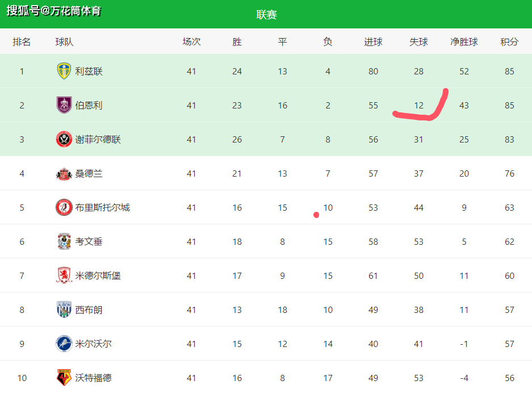
Task: Open the Sunderland team badge
Action: [x=64, y=174]
